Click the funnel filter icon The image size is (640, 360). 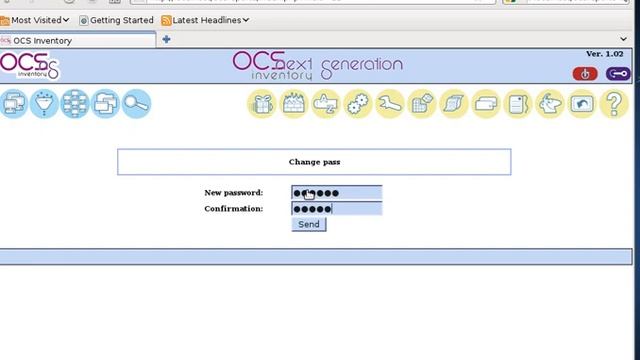coord(44,104)
